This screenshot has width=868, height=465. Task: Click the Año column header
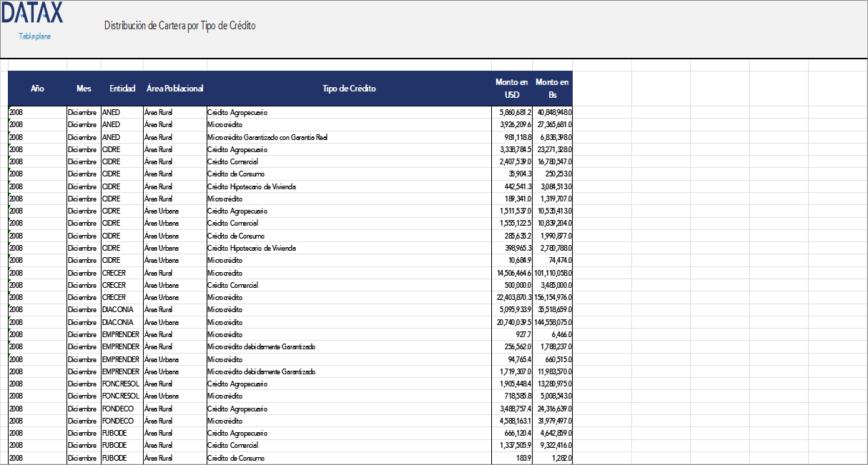tap(37, 89)
